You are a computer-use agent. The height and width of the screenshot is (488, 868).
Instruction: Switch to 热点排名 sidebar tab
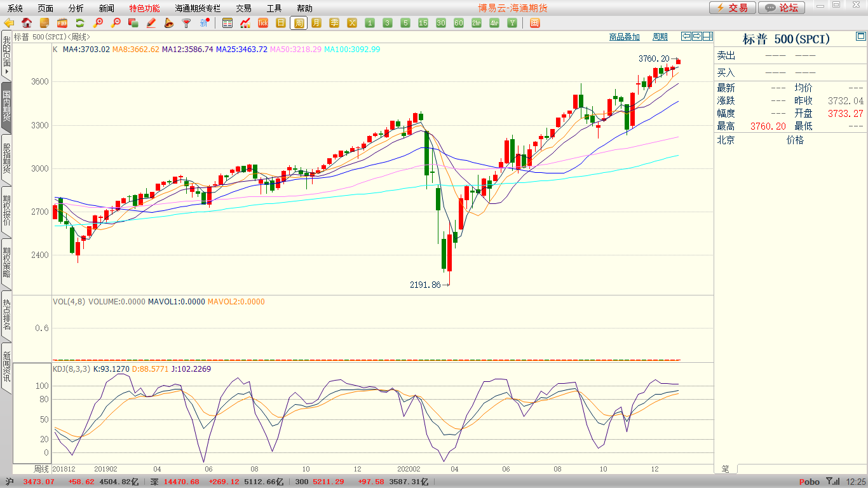pyautogui.click(x=6, y=315)
